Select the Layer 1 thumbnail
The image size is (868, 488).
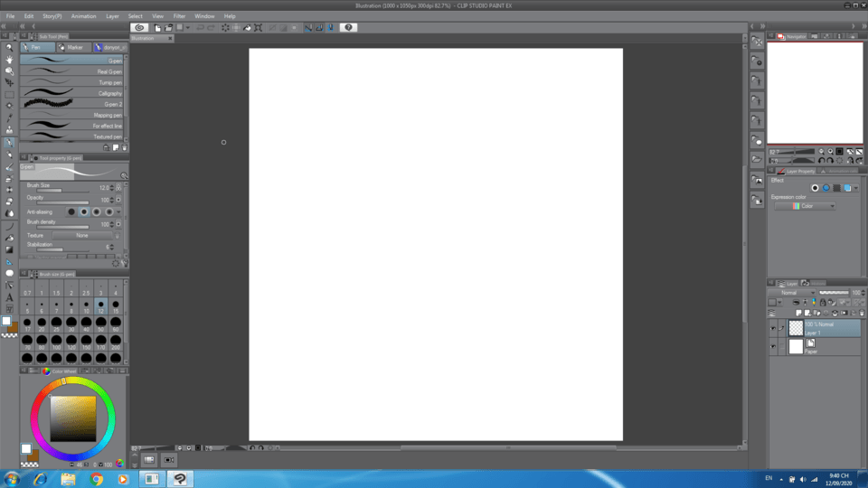pos(796,328)
